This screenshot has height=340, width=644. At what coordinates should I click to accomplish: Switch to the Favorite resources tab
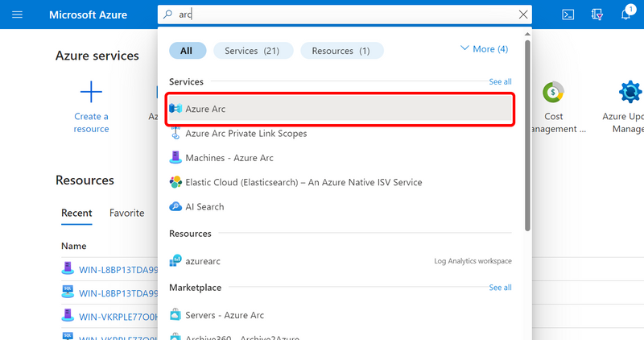126,213
